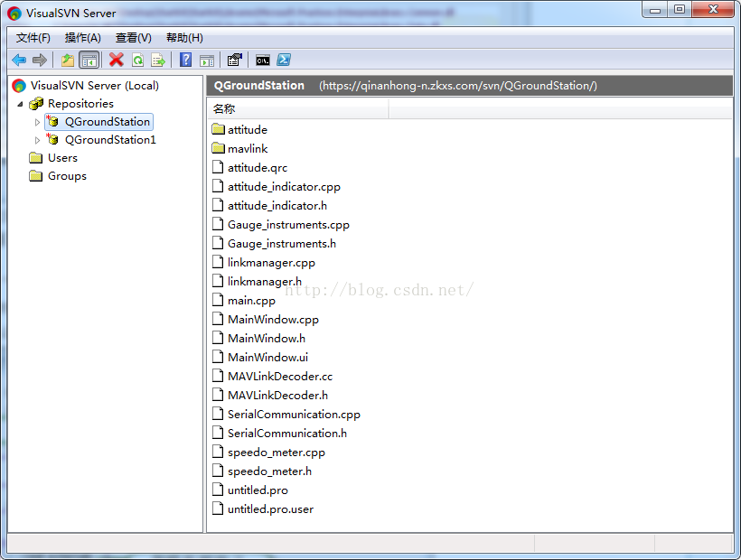Click the file icon beside attitude.qrc
The width and height of the screenshot is (741, 560).
pos(218,167)
